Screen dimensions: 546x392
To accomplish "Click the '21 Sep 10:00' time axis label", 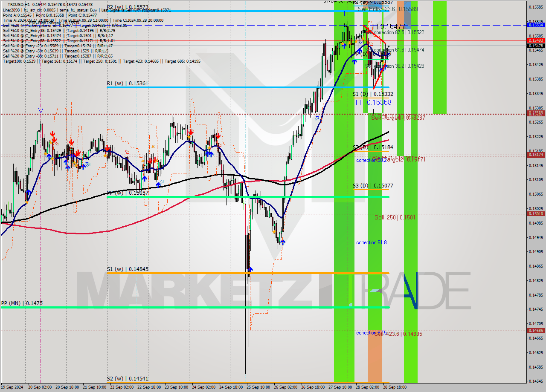I will point(95,387).
